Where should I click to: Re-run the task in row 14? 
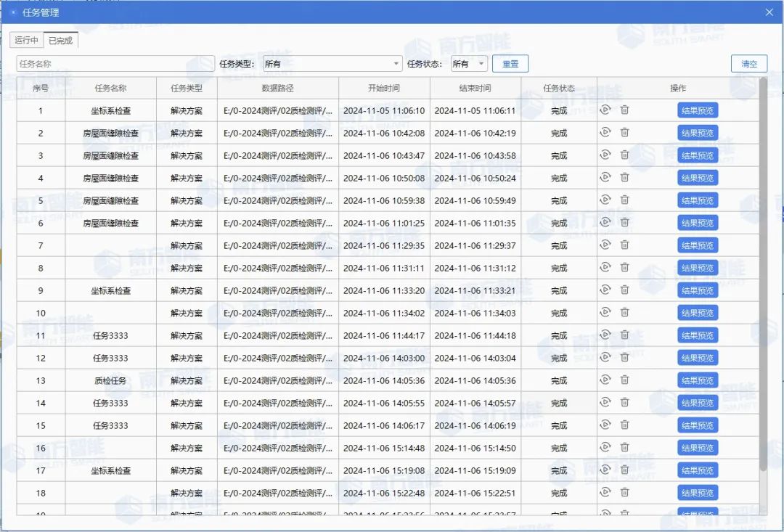pyautogui.click(x=605, y=403)
